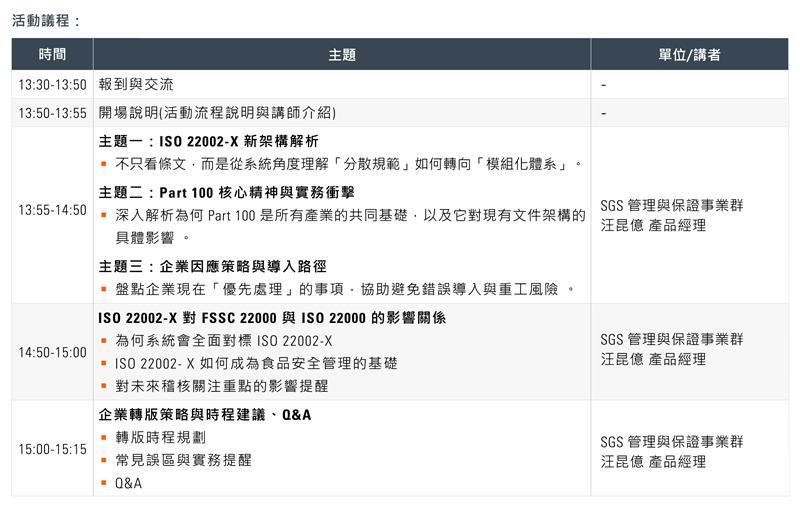Image resolution: width=800 pixels, height=510 pixels.
Task: Click the 為何系統會全面對標 ISO 22002-X bullet
Action: (224, 341)
